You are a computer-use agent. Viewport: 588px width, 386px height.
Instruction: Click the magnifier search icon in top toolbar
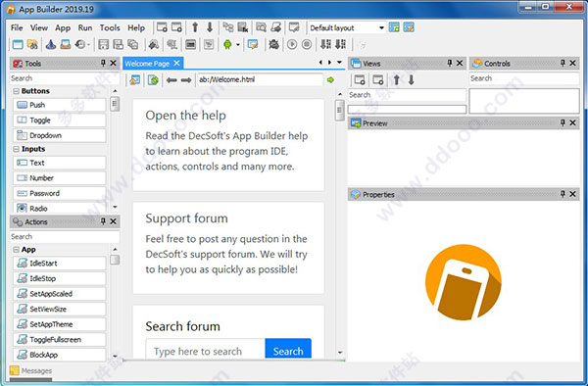[x=261, y=27]
